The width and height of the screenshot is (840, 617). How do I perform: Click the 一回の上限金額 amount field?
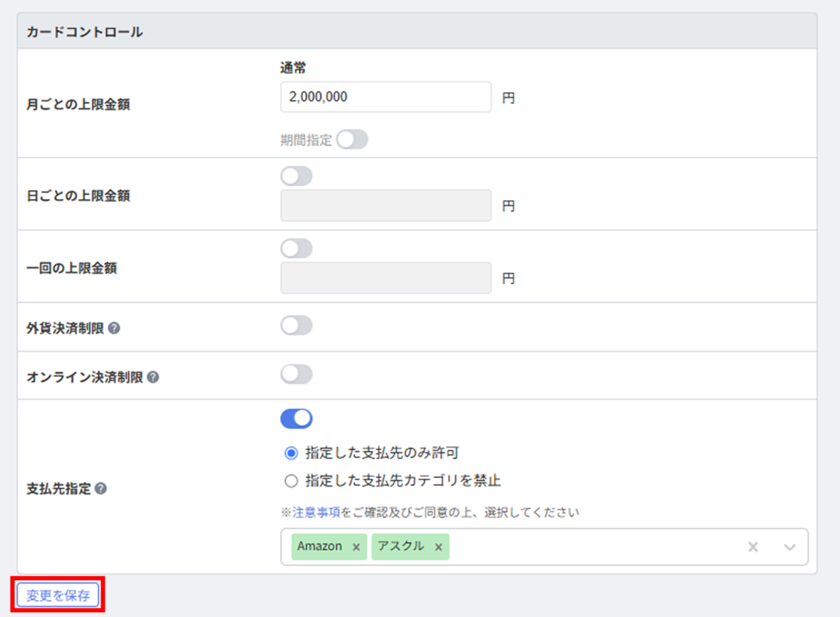pos(385,277)
